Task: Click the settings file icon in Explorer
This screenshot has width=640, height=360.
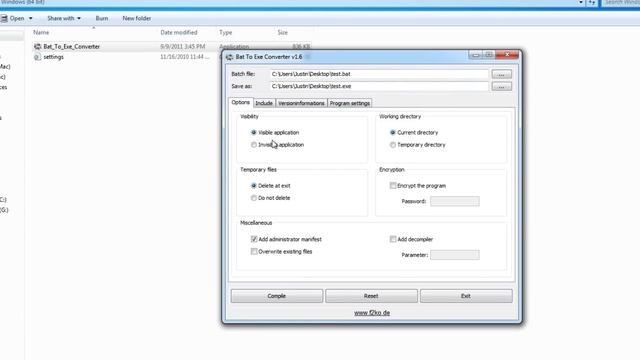Action: (38, 57)
